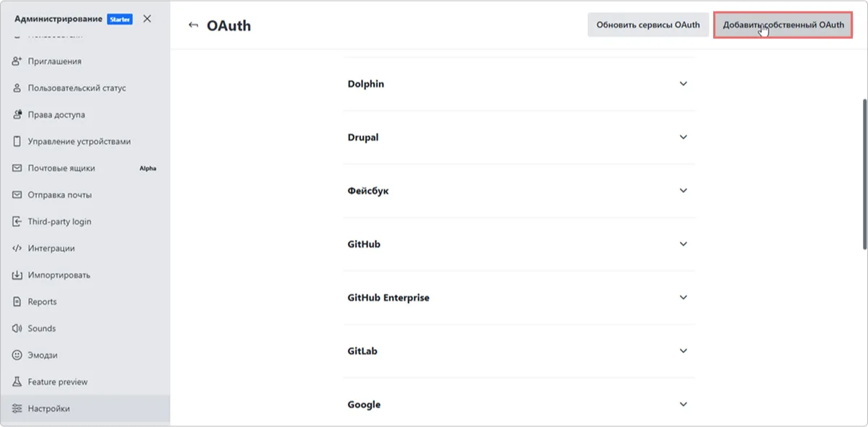The width and height of the screenshot is (868, 427).
Task: Close the Администрирование panel with X
Action: pyautogui.click(x=148, y=19)
